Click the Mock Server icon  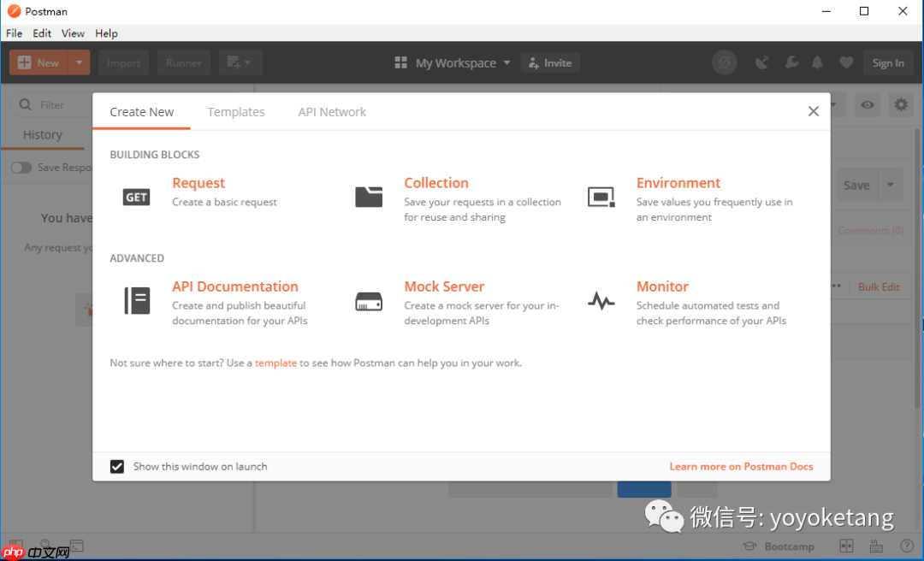click(x=369, y=301)
